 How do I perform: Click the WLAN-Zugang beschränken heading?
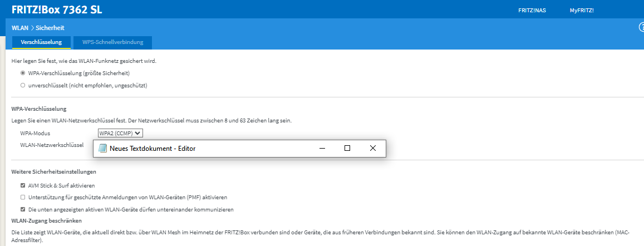46,220
